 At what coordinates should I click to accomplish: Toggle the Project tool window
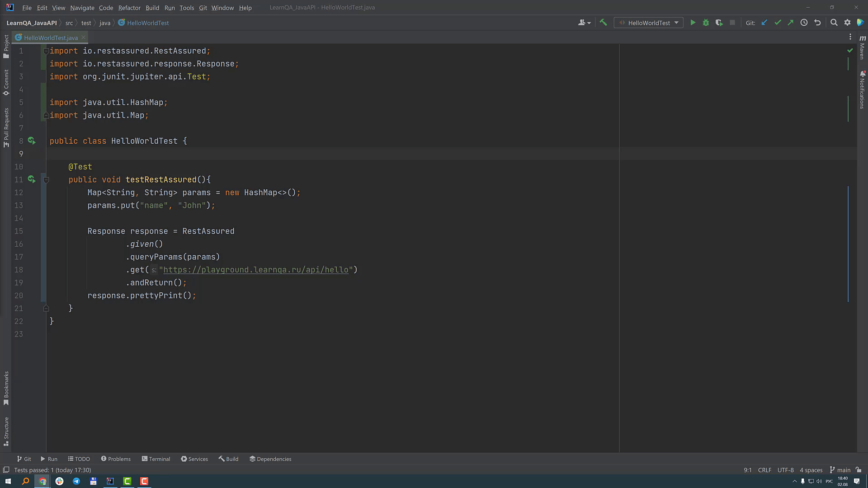point(6,46)
